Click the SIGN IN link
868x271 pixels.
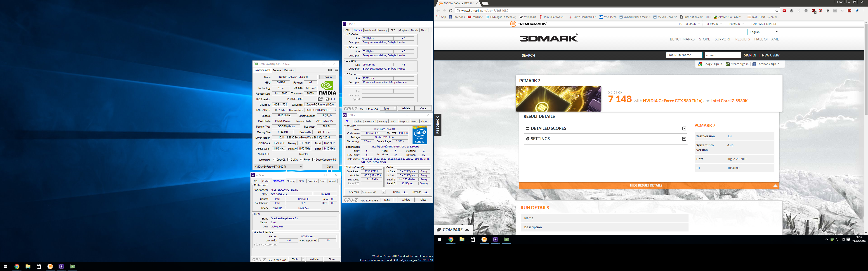750,55
